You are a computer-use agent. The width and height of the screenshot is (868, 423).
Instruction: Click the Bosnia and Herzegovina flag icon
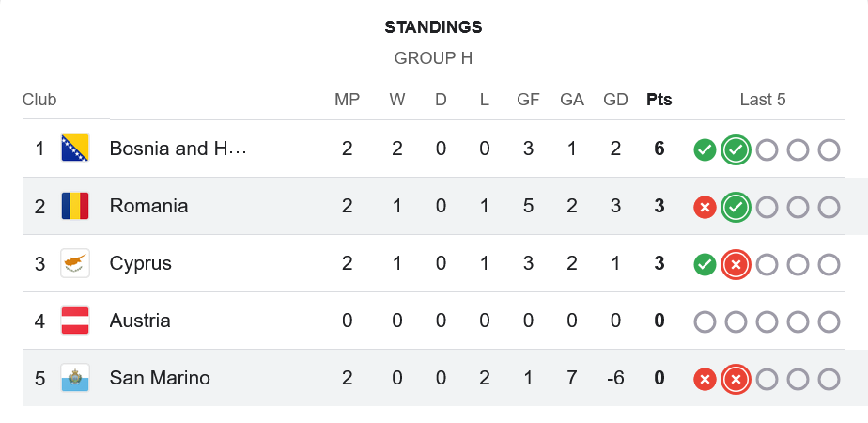click(75, 149)
